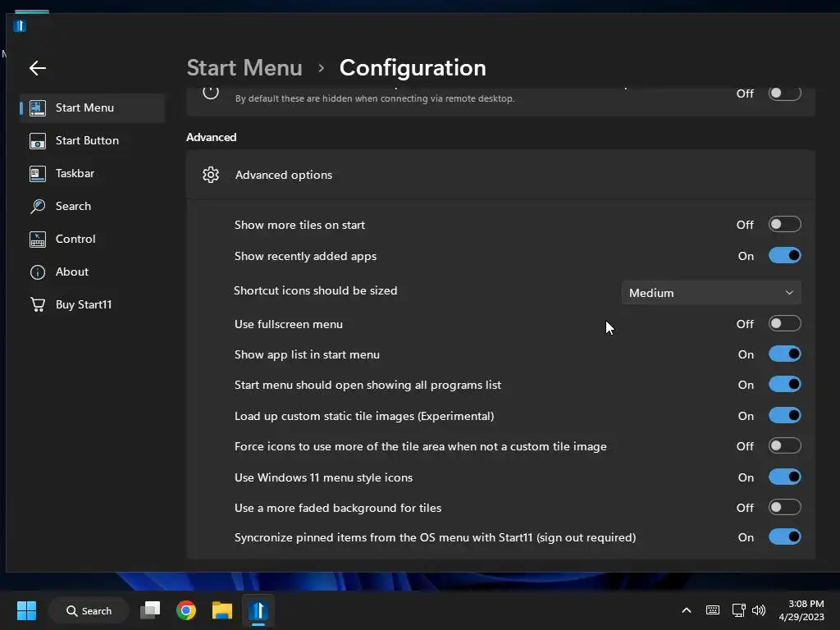The image size is (840, 630).
Task: Open the clock showing 3:08 PM
Action: [x=802, y=610]
